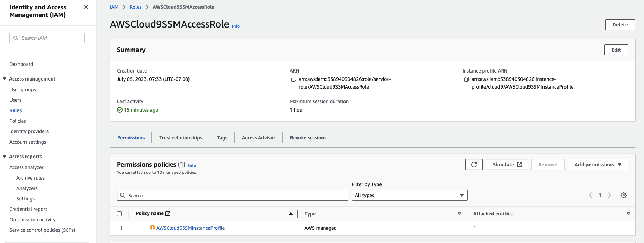The image size is (644, 243).
Task: Refresh the permissions policies list
Action: tap(474, 165)
